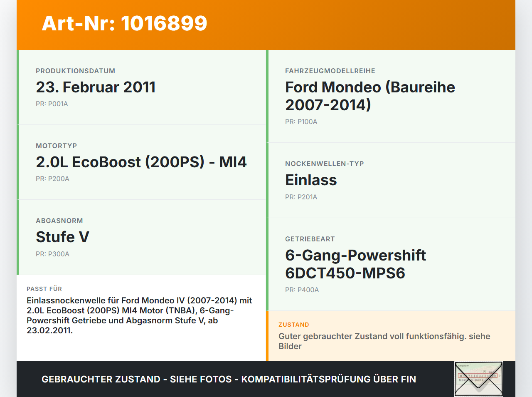Click the code PR: P001A
This screenshot has width=532, height=397.
(x=52, y=104)
